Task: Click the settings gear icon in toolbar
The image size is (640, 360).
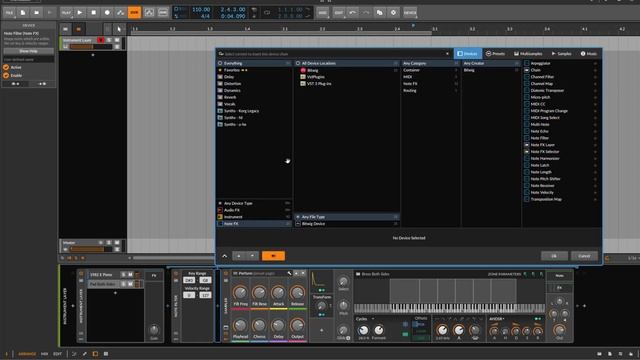Action: (x=393, y=13)
